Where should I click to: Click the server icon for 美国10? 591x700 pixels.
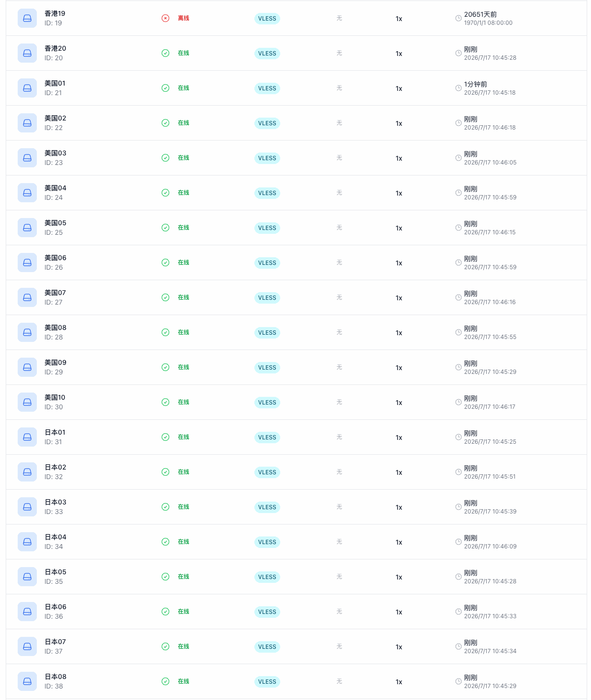tap(27, 402)
